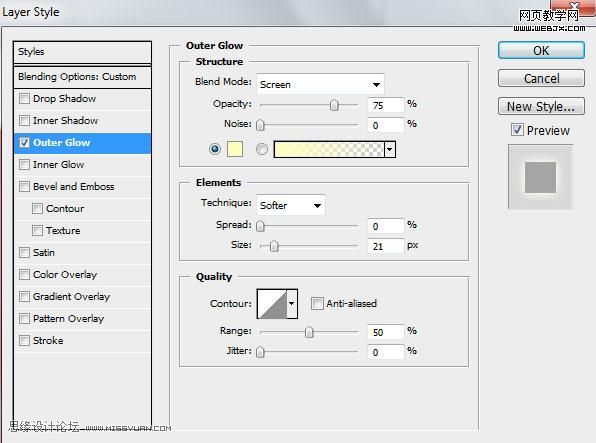Select the Pattern Overlay list label
Viewport: 596px width, 443px height.
click(x=68, y=318)
